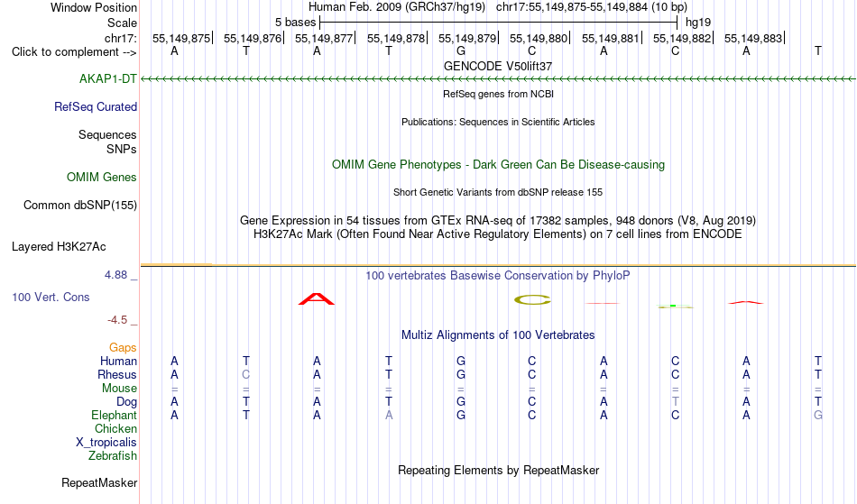Click the X_tropicalis species label
This screenshot has width=857, height=504.
106,443
